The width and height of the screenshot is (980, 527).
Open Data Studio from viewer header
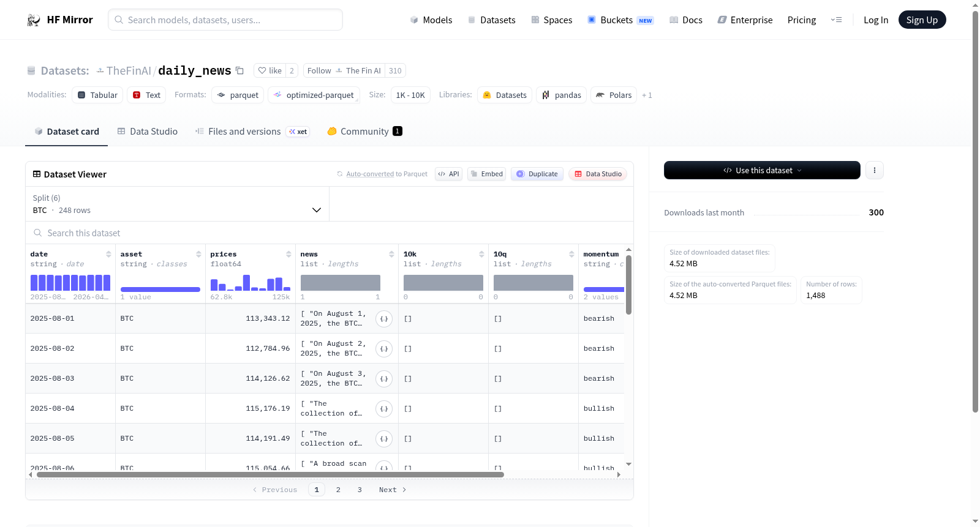598,174
